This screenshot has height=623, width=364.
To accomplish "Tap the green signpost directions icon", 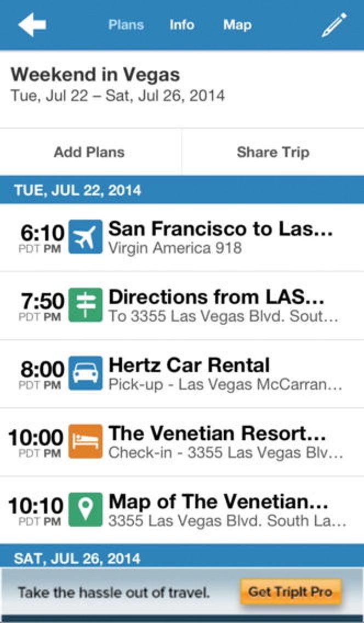I will point(86,305).
